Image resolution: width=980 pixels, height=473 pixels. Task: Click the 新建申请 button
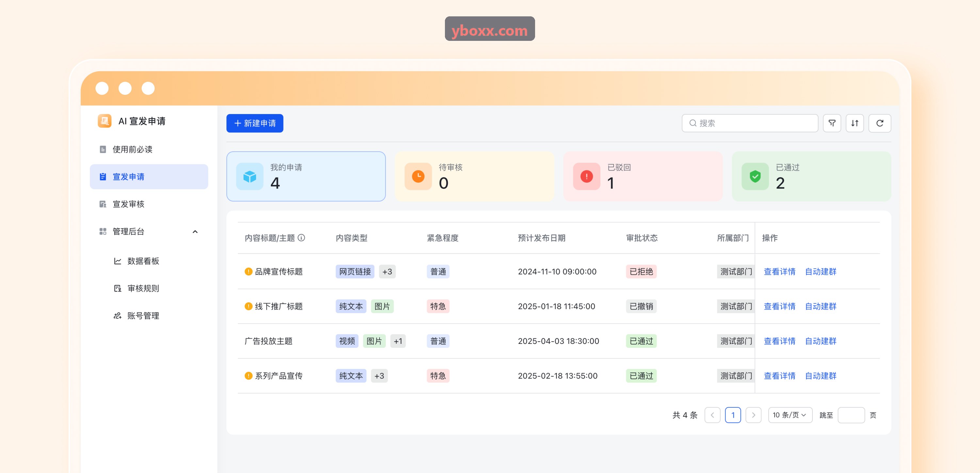[x=254, y=123]
